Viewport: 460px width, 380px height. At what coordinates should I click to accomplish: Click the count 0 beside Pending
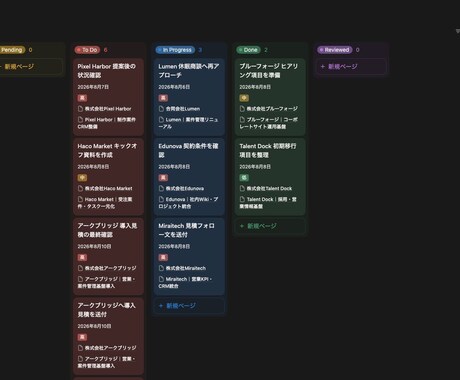pyautogui.click(x=30, y=50)
